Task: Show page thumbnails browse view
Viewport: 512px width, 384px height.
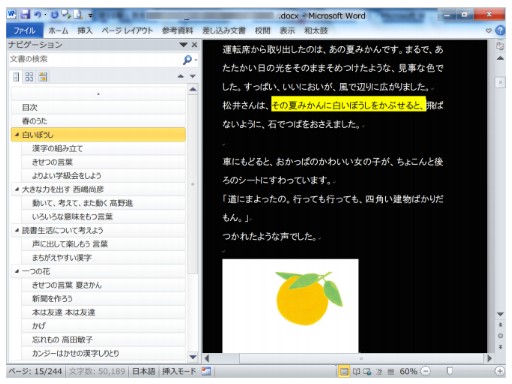Action: [x=29, y=77]
